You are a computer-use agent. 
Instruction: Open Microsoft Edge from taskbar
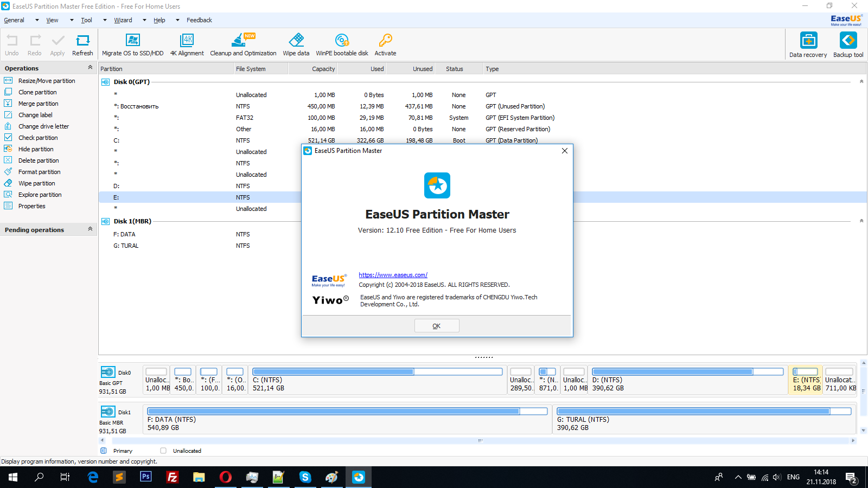pyautogui.click(x=93, y=477)
